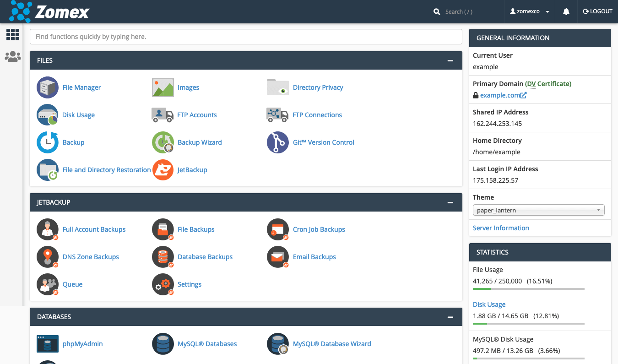
Task: Open the Email Backups icon
Action: [278, 257]
